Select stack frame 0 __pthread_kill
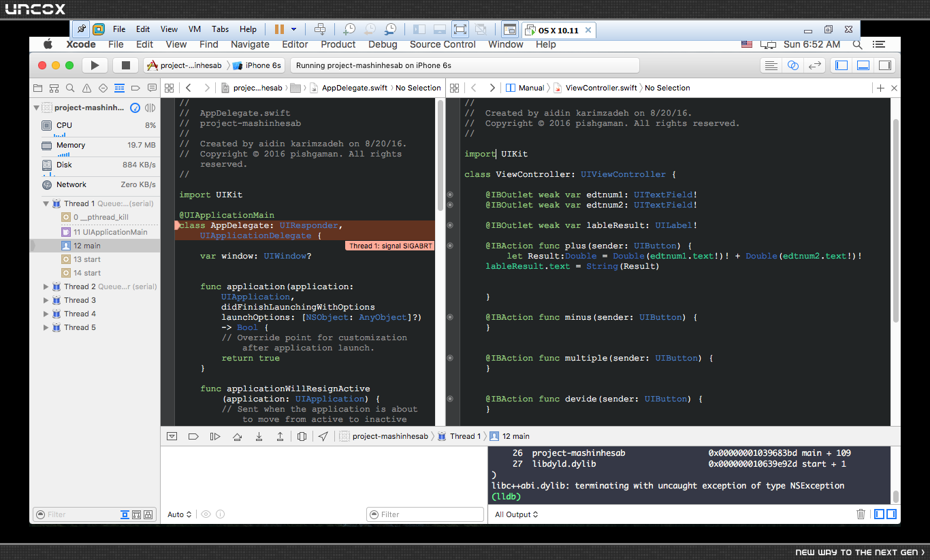930x560 pixels. 95,217
